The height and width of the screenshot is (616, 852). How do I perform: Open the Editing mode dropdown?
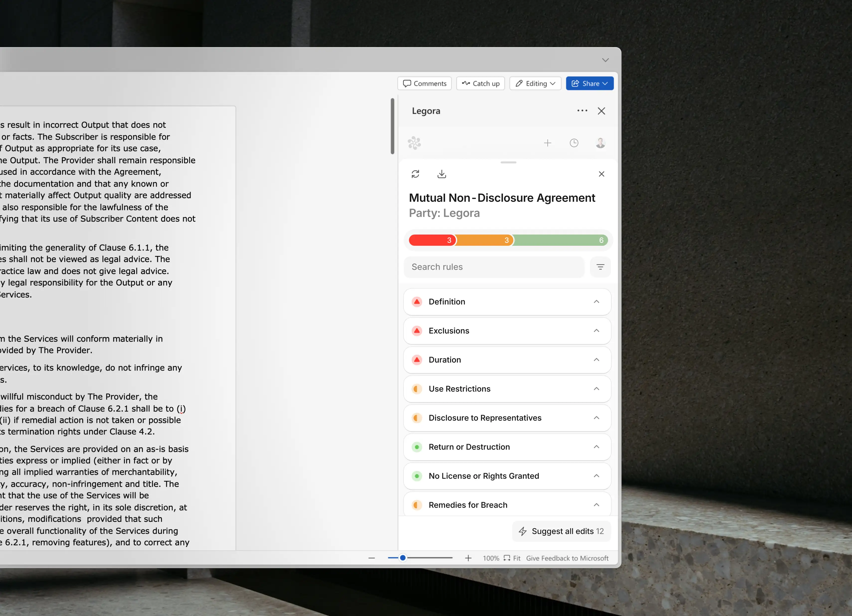coord(535,83)
